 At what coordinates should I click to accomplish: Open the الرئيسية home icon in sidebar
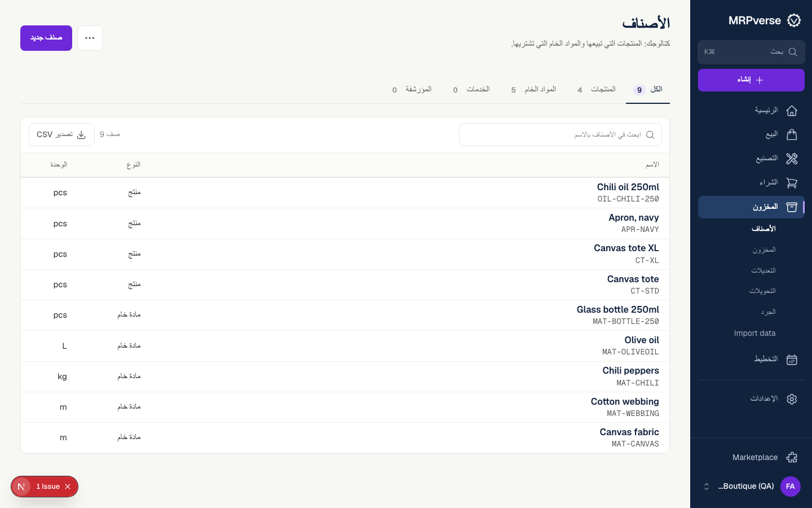[x=792, y=111]
